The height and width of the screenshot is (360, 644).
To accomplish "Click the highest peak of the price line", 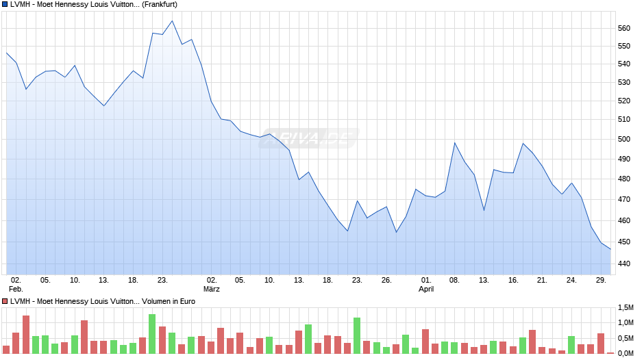I will [x=172, y=21].
